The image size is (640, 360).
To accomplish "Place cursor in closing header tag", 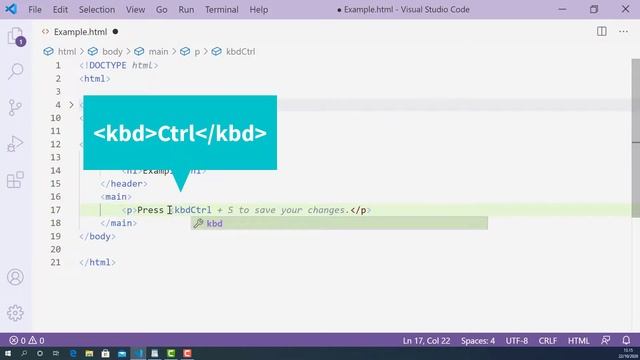I will coord(124,184).
